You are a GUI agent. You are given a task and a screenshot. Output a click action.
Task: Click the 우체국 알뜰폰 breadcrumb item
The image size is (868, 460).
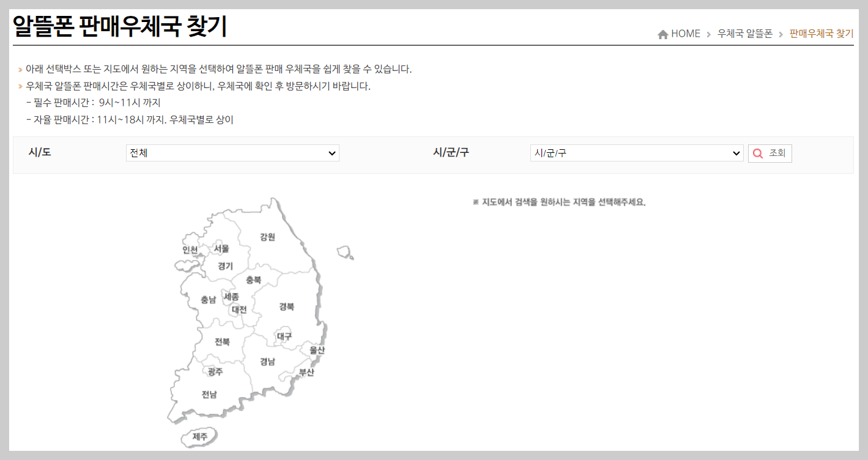(745, 34)
